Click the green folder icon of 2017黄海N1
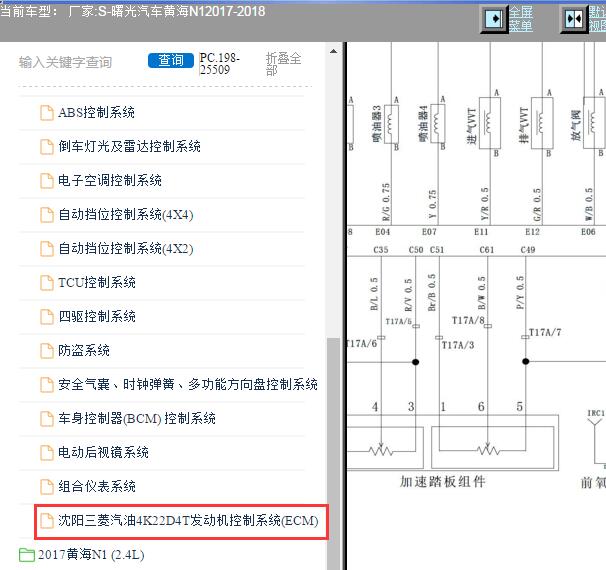 point(27,555)
